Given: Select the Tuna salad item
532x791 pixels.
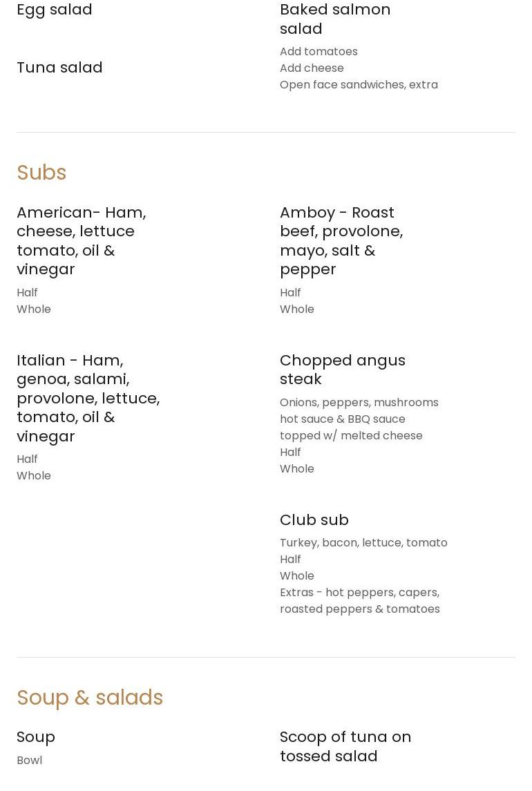Looking at the screenshot, I should [59, 67].
